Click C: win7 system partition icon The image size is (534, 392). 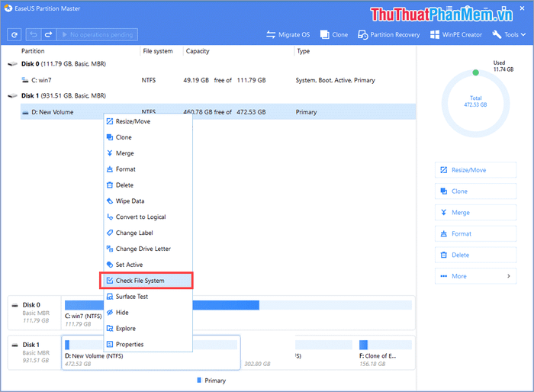click(x=25, y=80)
